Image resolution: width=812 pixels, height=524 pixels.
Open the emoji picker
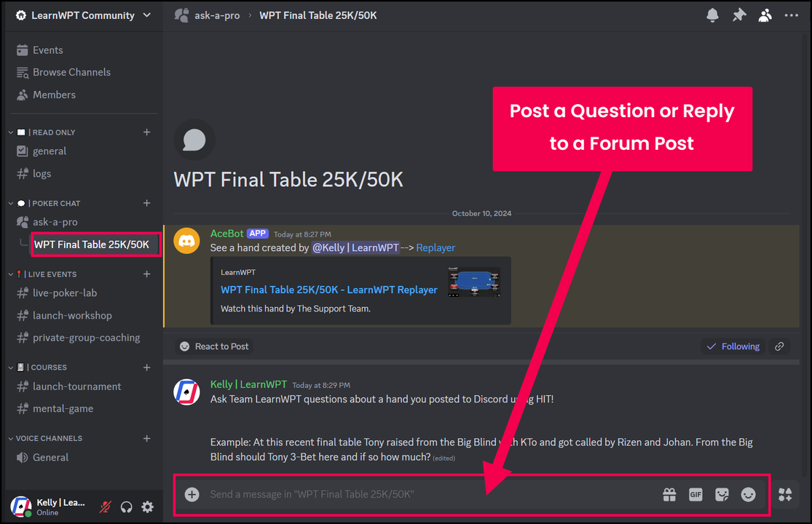click(x=748, y=494)
